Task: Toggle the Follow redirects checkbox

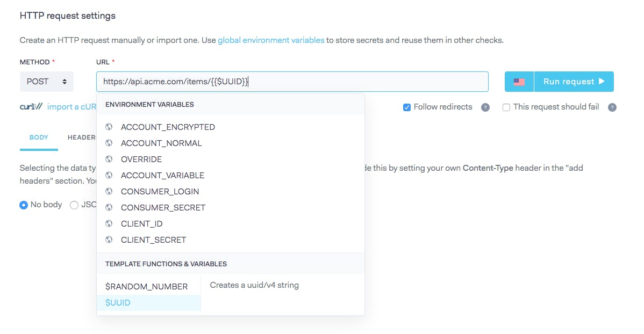Action: tap(407, 107)
